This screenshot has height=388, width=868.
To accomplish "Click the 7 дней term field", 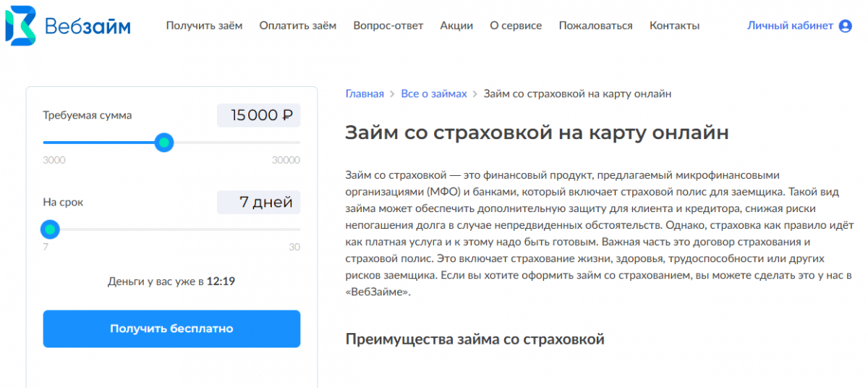I will coord(259,203).
